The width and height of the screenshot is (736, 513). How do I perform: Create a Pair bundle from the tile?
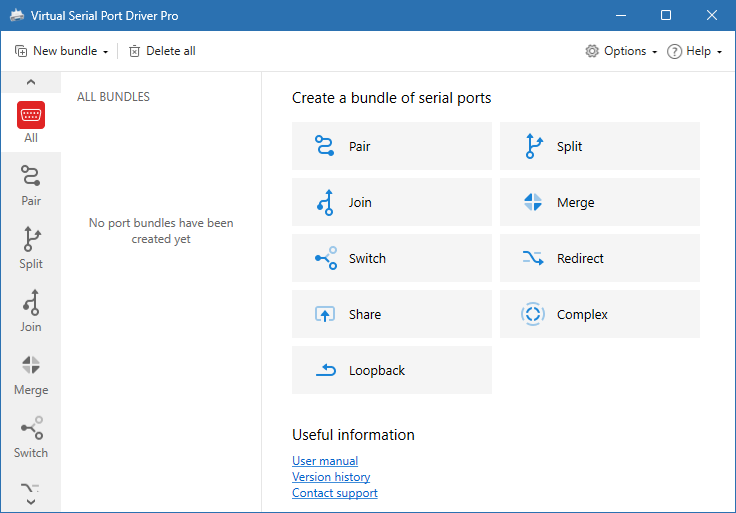(392, 146)
